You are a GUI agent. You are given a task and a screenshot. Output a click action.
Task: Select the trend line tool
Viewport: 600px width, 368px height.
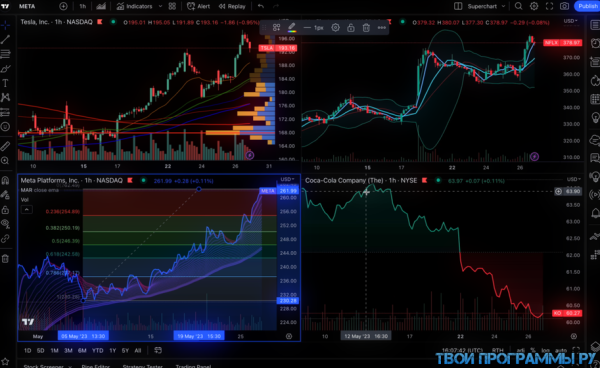[x=5, y=39]
